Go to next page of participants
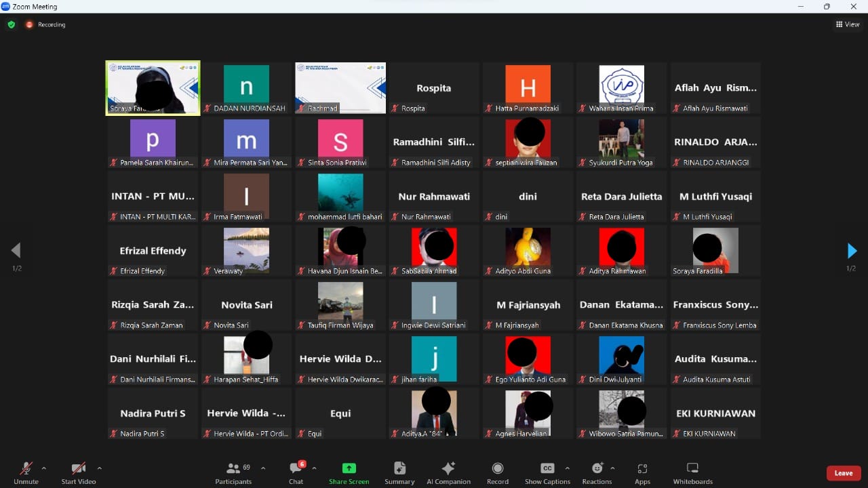This screenshot has width=868, height=488. [x=852, y=251]
